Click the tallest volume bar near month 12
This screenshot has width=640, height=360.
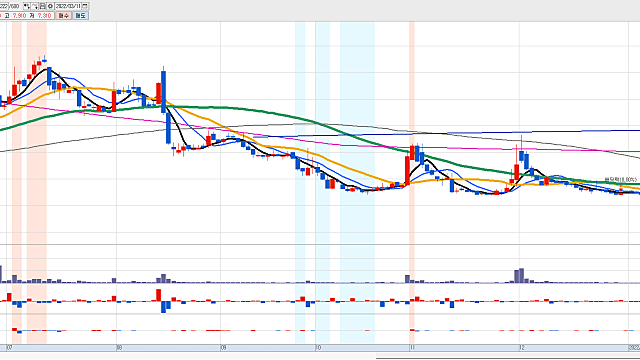click(521, 276)
